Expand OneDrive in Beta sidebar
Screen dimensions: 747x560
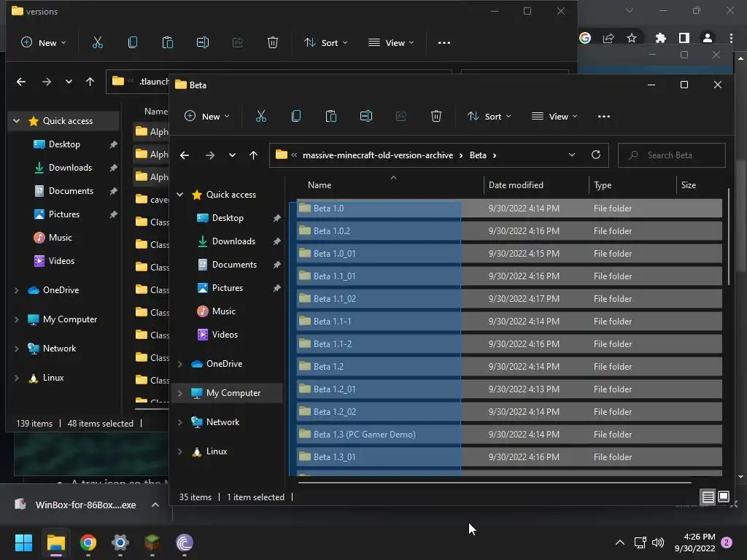[x=180, y=364]
